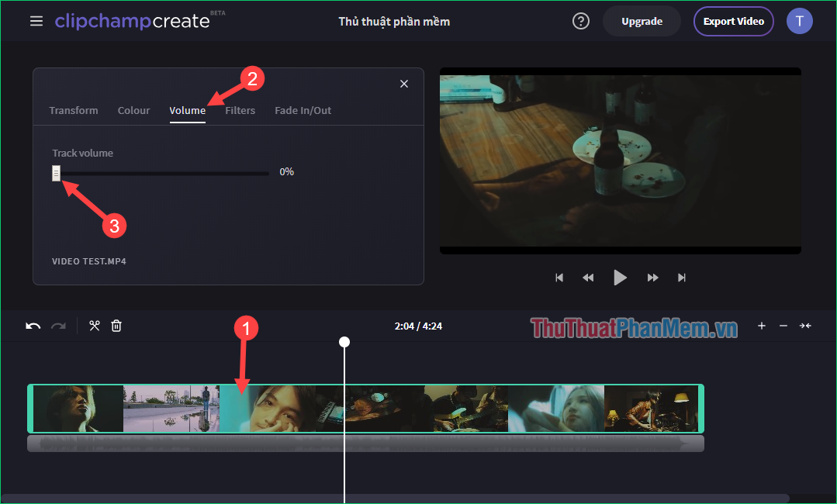The image size is (837, 504).
Task: Click the Upgrade button
Action: coord(642,21)
